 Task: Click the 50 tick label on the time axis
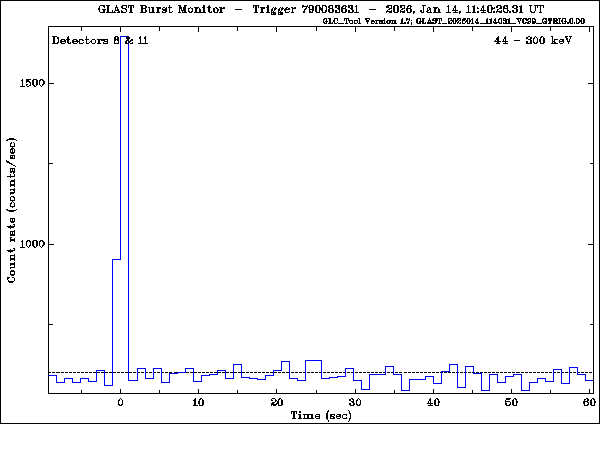click(x=510, y=403)
